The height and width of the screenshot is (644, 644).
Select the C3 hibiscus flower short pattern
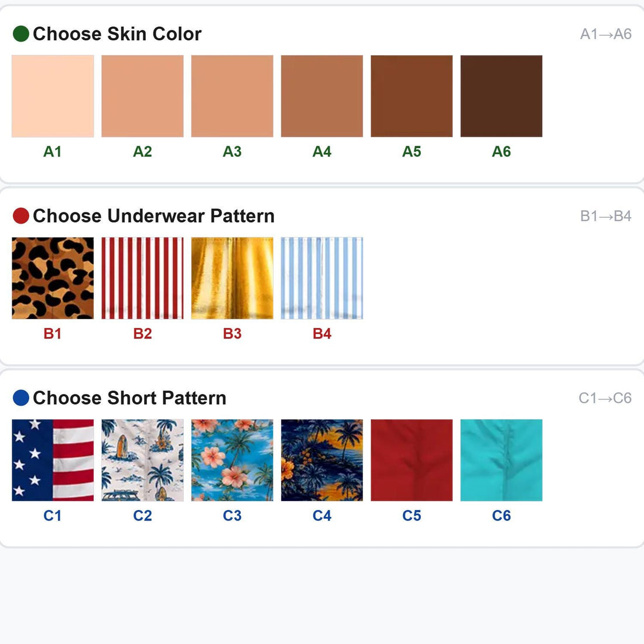pyautogui.click(x=232, y=460)
